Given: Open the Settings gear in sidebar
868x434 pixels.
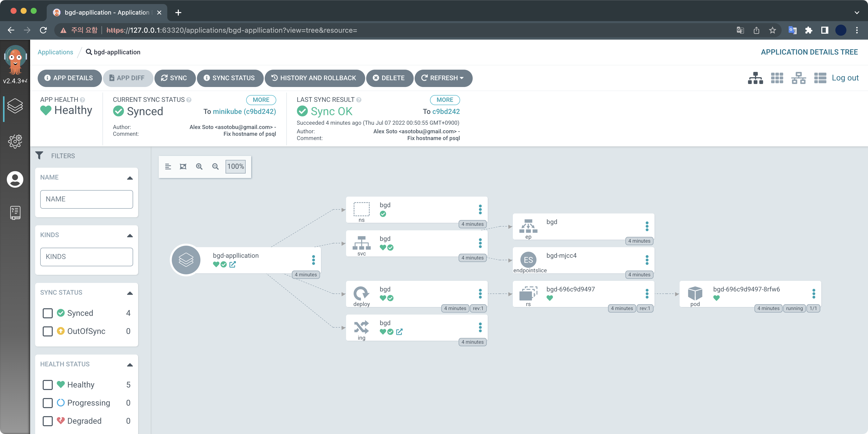Looking at the screenshot, I should (x=15, y=141).
